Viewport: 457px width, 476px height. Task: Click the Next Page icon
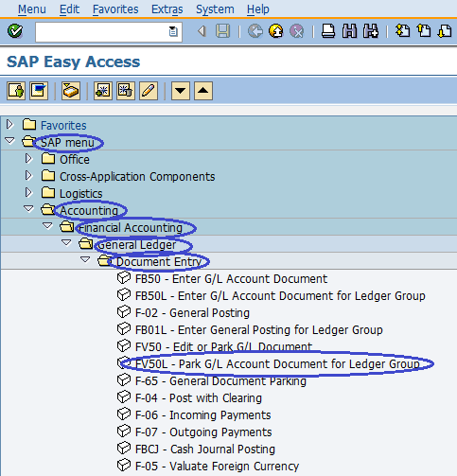445,31
